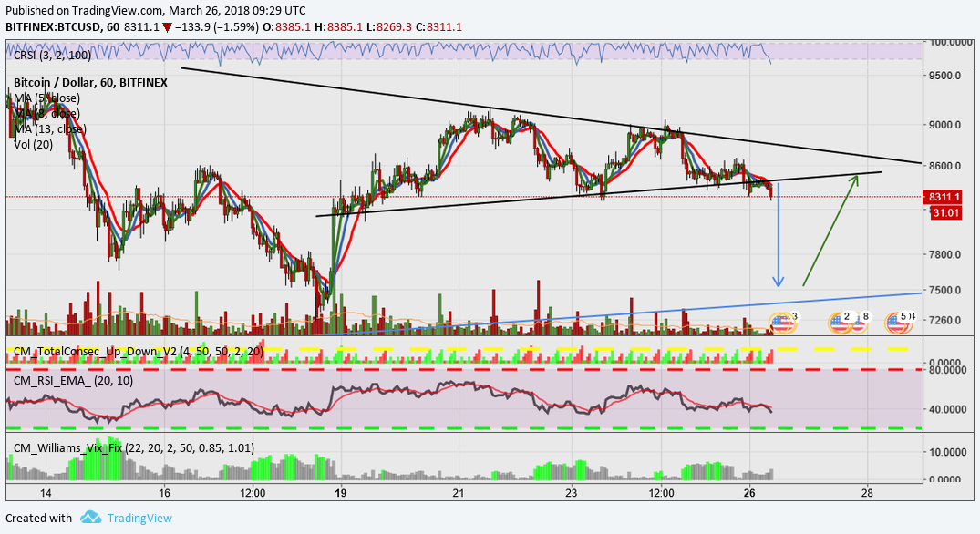
Task: Click the BITFINEX:BTCUSD symbol in the header
Action: [x=55, y=26]
